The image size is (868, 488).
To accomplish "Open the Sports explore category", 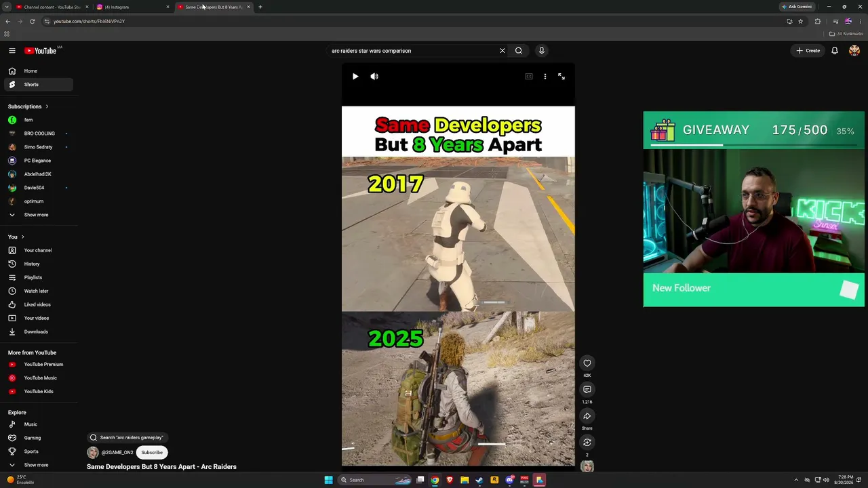I will point(39,452).
